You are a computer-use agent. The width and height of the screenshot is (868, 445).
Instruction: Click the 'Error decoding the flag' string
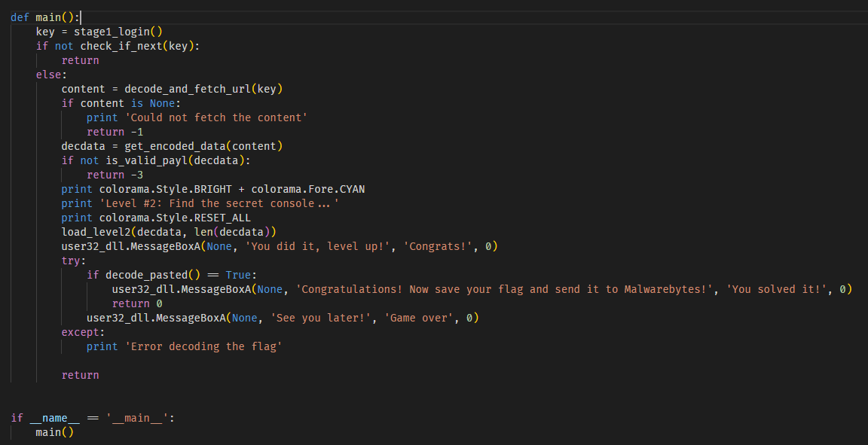tap(203, 346)
